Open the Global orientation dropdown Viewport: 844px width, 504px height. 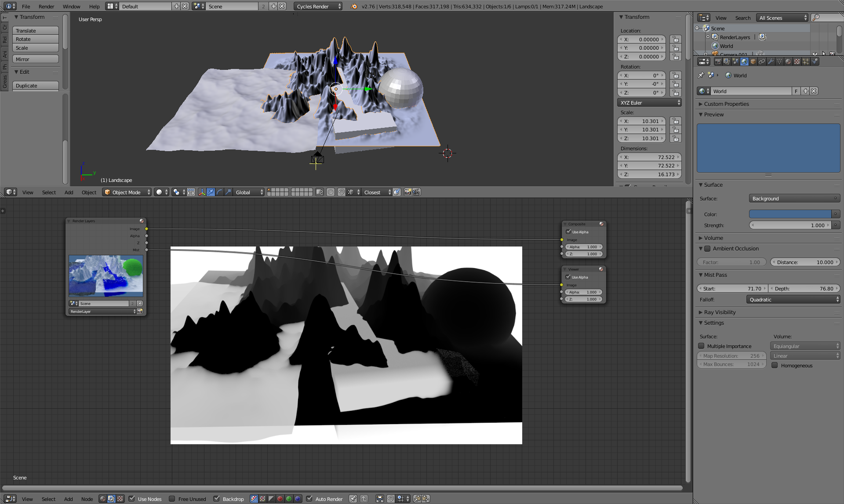(x=248, y=192)
